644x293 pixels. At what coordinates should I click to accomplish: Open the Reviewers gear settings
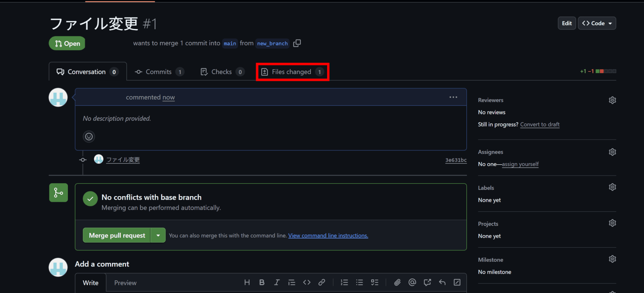612,100
